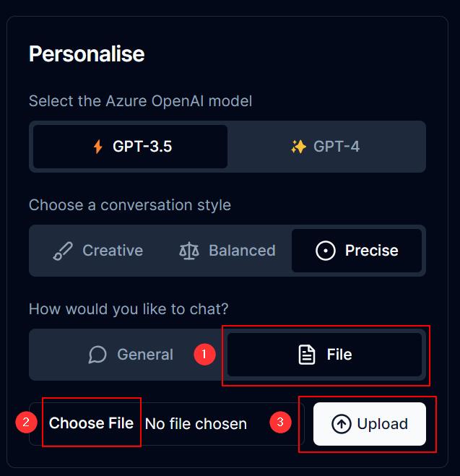Click the red step 1 badge

point(205,354)
